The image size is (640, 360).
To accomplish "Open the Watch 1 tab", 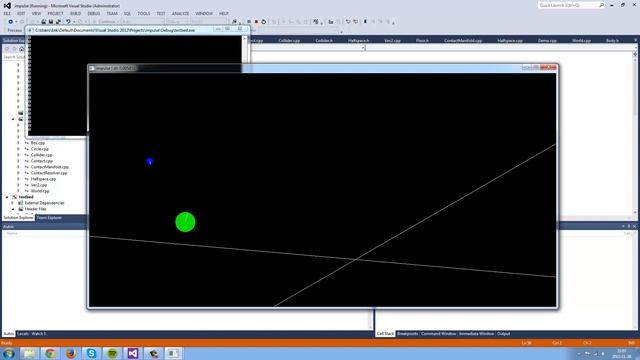I will pyautogui.click(x=39, y=334).
